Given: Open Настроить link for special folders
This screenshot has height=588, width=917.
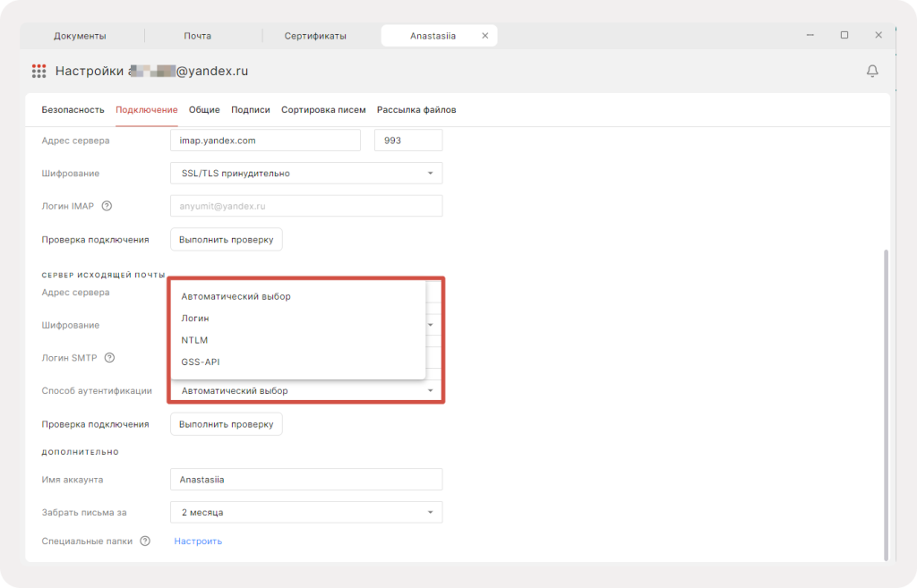Looking at the screenshot, I should coord(198,541).
